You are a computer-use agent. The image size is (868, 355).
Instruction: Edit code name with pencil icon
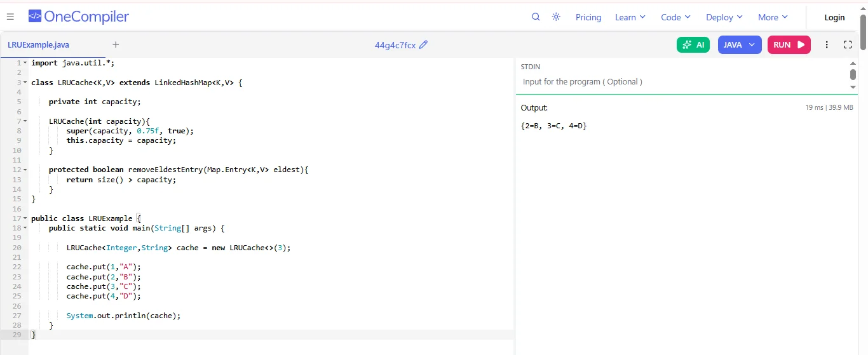tap(424, 44)
